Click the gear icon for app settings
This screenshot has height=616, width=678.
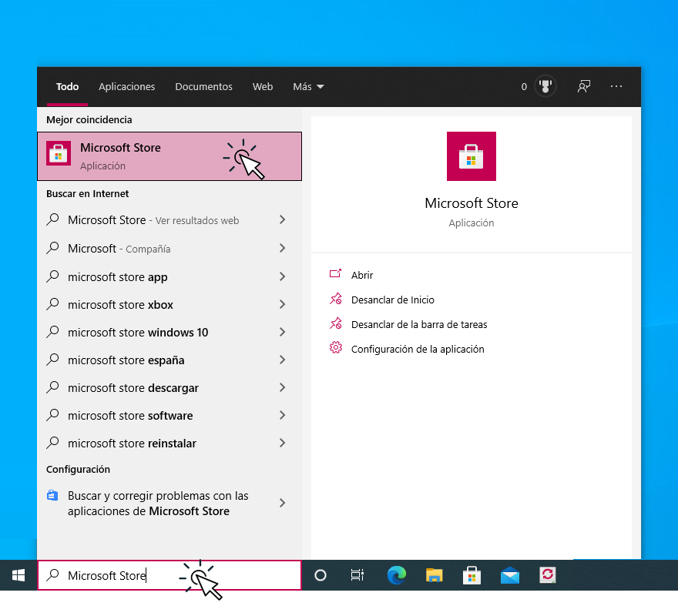336,347
